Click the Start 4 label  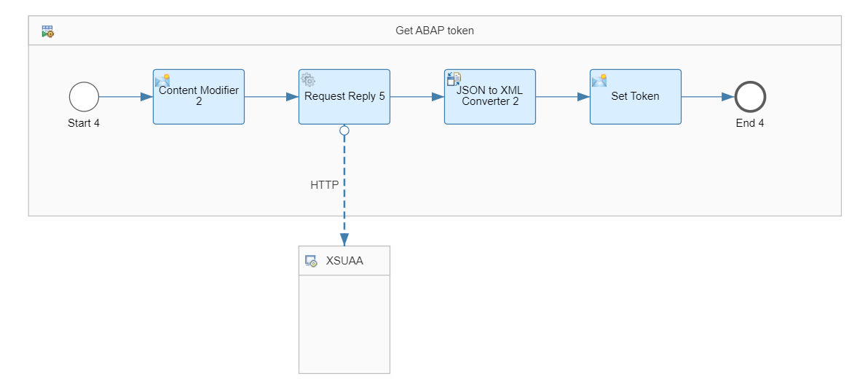coord(84,123)
